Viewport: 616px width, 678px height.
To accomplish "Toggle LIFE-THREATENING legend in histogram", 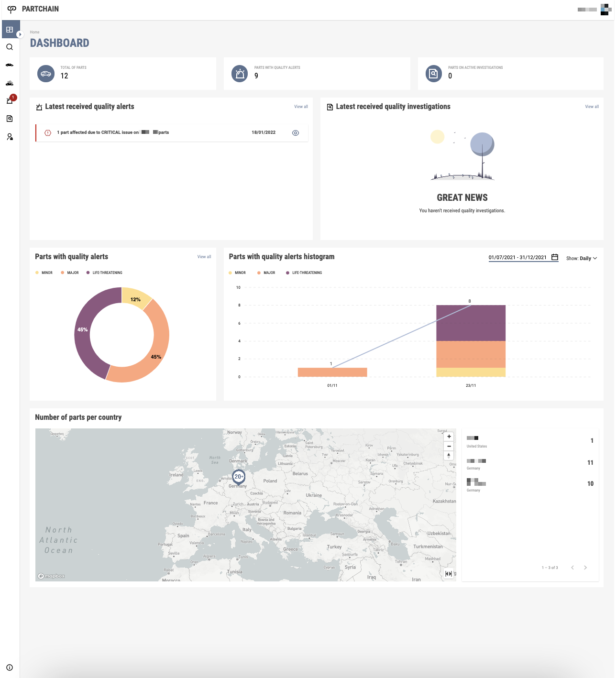I will click(304, 273).
